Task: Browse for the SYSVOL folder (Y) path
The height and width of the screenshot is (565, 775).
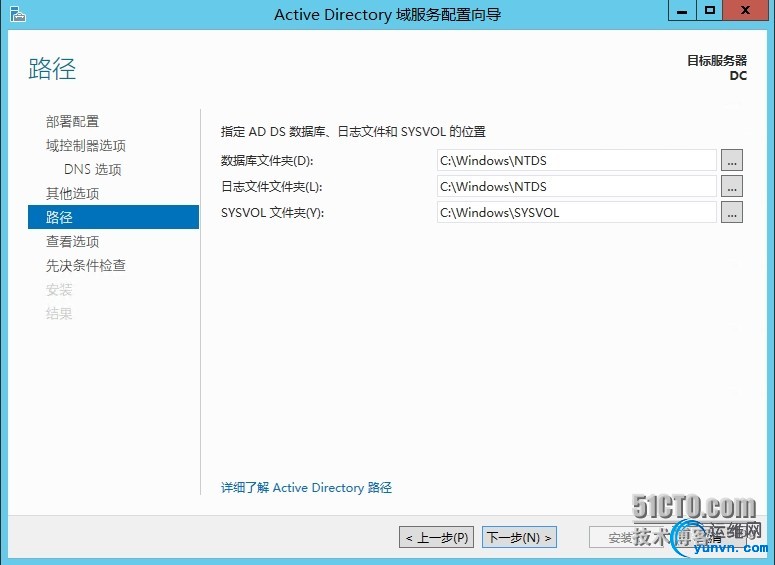Action: point(732,213)
